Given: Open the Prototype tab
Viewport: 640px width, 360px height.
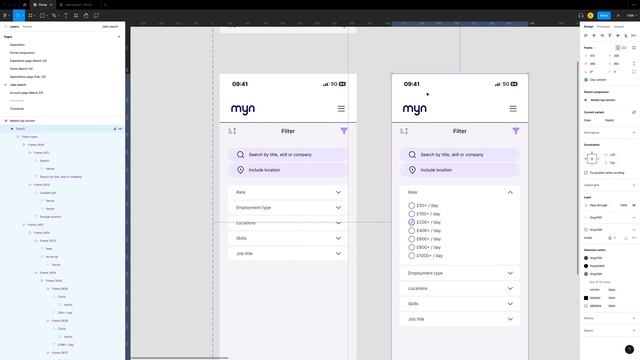Looking at the screenshot, I should (603, 27).
